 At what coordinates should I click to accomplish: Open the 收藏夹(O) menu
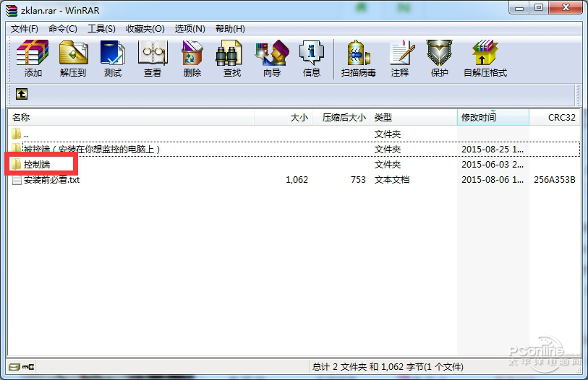tap(145, 29)
